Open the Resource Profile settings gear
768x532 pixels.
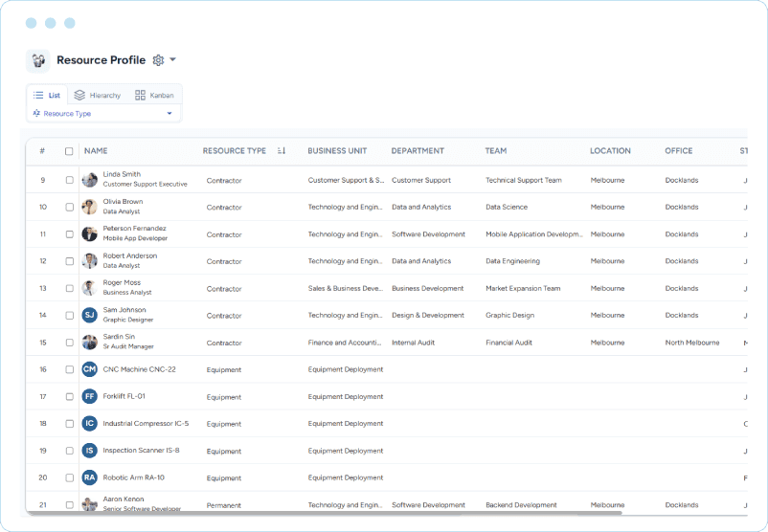pos(158,59)
